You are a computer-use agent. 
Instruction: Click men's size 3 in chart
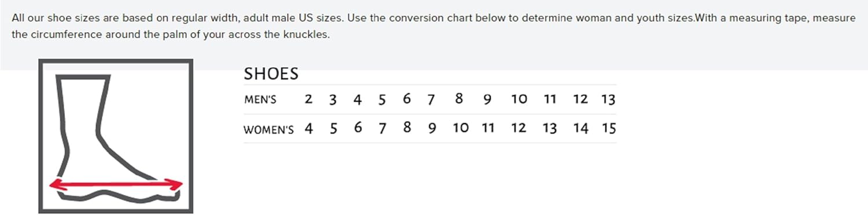(x=333, y=100)
